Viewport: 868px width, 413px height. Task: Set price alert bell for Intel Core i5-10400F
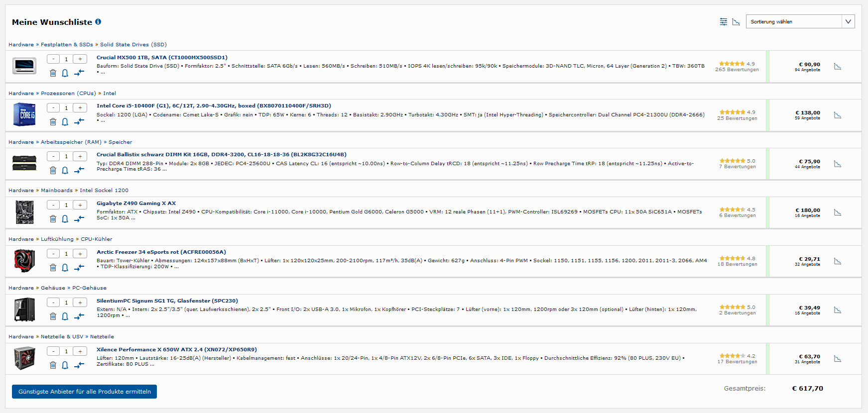point(65,122)
